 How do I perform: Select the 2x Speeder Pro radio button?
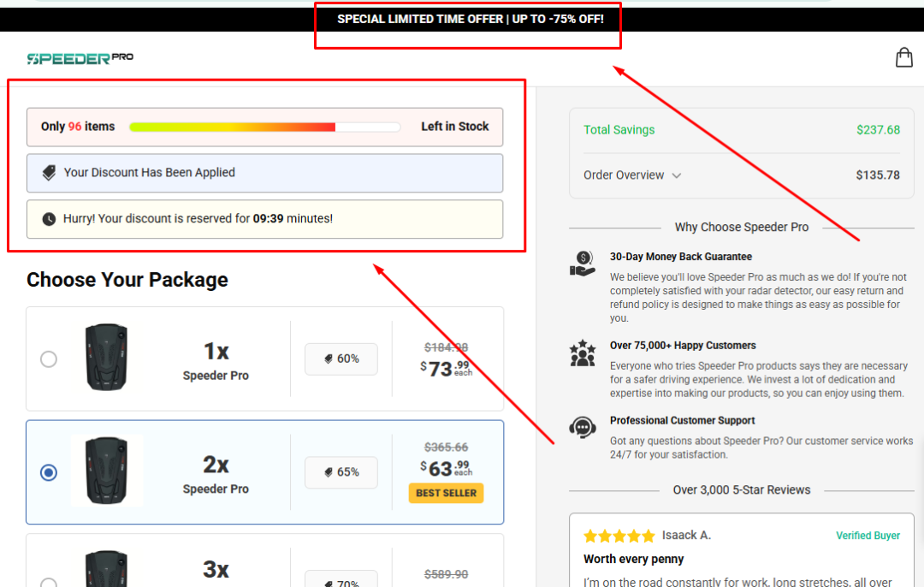(49, 472)
